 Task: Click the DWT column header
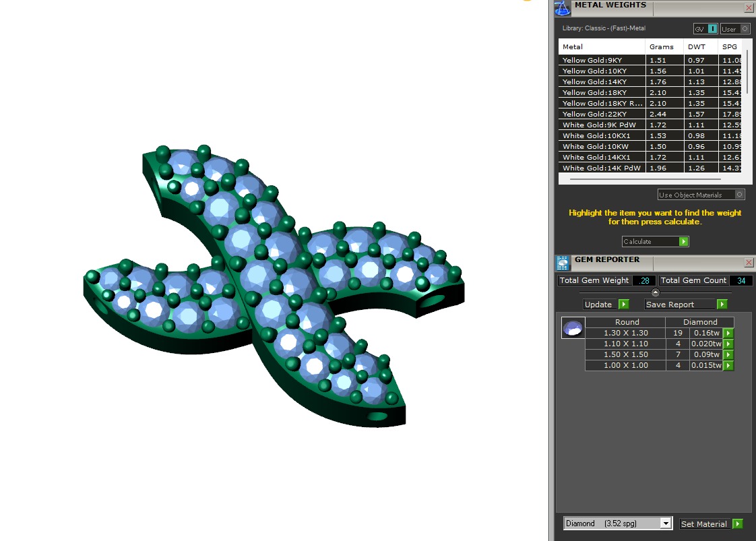pos(701,46)
